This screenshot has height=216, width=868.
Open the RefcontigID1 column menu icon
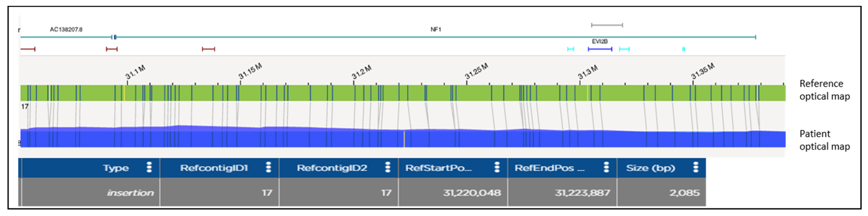pyautogui.click(x=268, y=167)
